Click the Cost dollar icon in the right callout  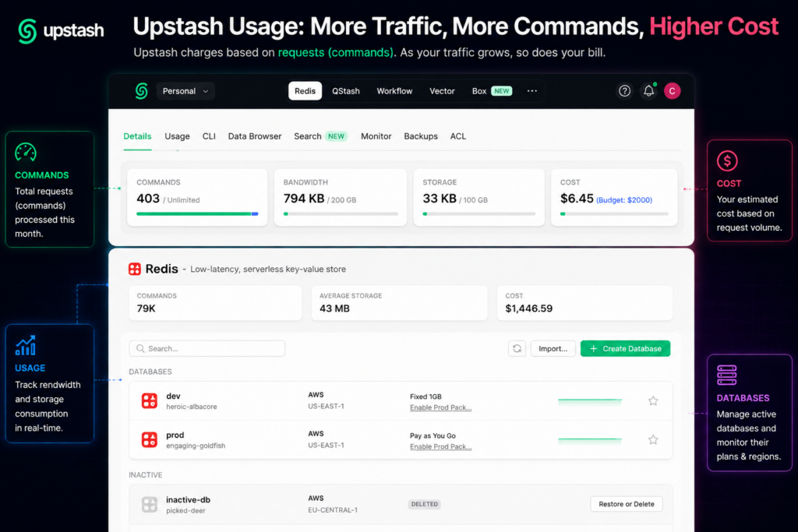[x=727, y=161]
